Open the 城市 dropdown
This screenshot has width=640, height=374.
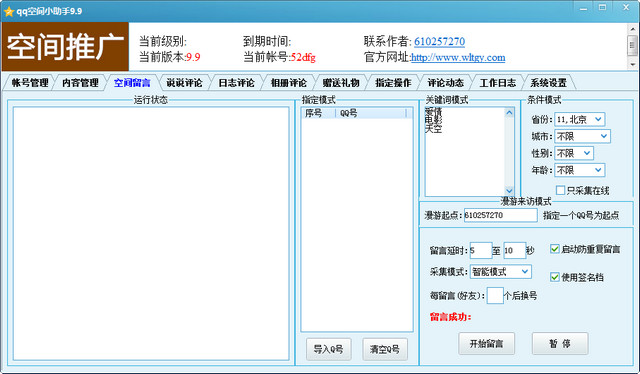click(x=582, y=136)
